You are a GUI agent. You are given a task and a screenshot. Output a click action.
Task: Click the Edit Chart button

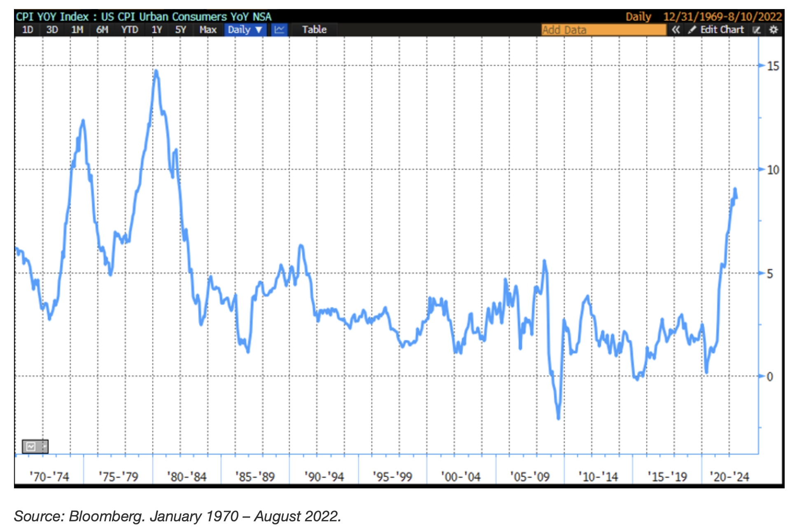[717, 30]
